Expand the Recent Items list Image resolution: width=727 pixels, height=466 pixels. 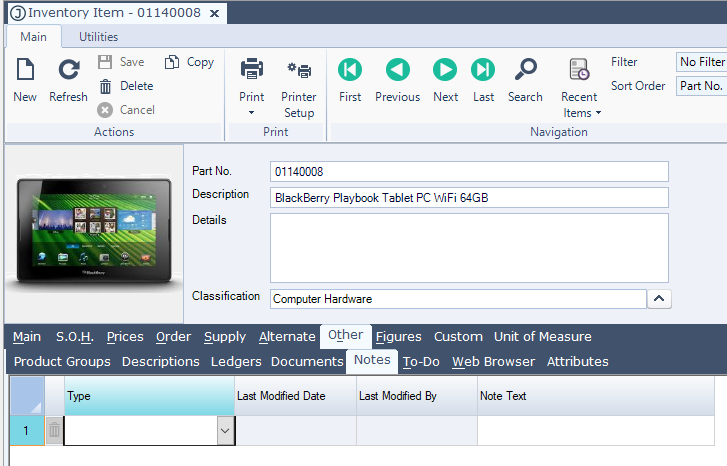click(580, 105)
